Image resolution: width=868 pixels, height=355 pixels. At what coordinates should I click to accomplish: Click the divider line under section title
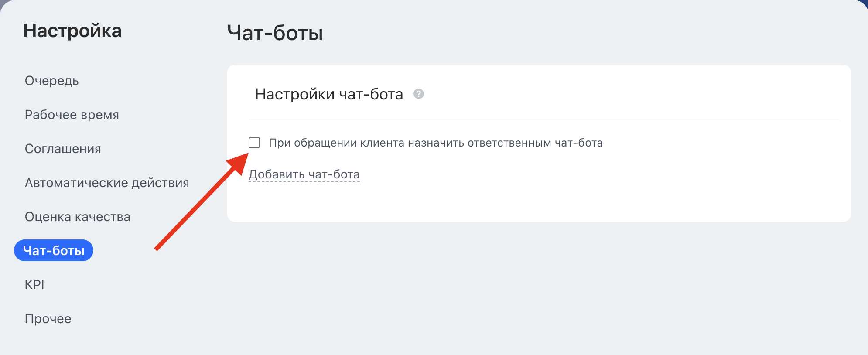point(543,119)
